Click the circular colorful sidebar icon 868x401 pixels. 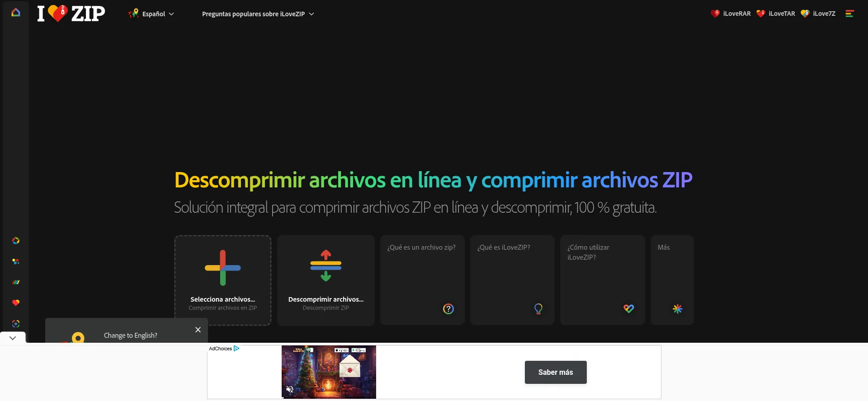(16, 241)
